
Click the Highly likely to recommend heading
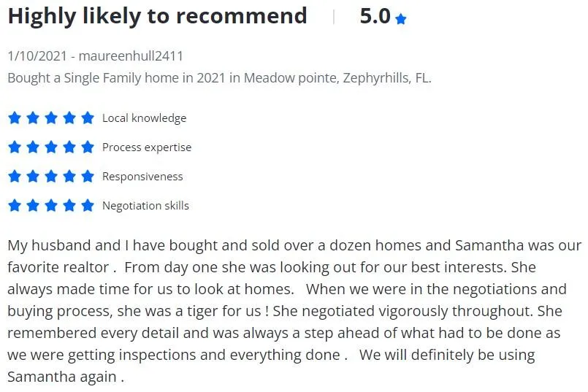pyautogui.click(x=158, y=17)
